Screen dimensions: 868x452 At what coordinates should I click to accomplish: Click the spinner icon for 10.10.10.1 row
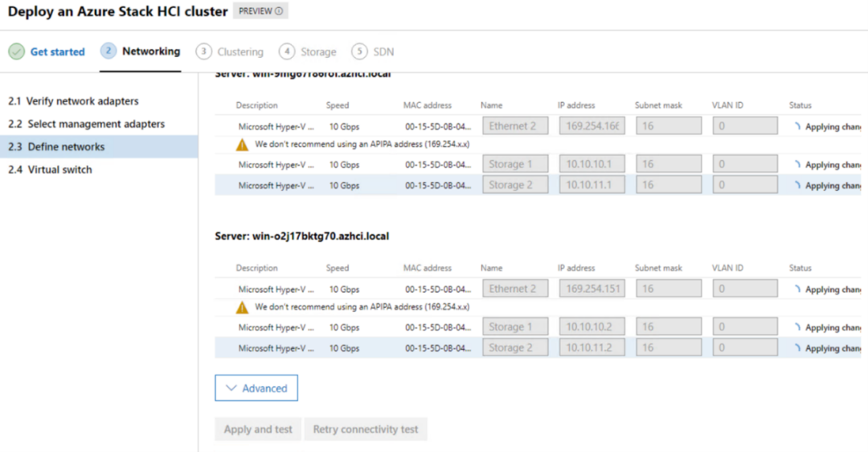[x=797, y=165]
